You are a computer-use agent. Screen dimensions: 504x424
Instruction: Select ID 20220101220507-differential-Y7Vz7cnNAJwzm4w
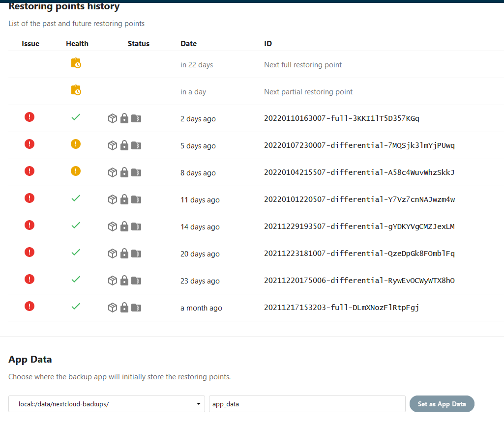359,199
